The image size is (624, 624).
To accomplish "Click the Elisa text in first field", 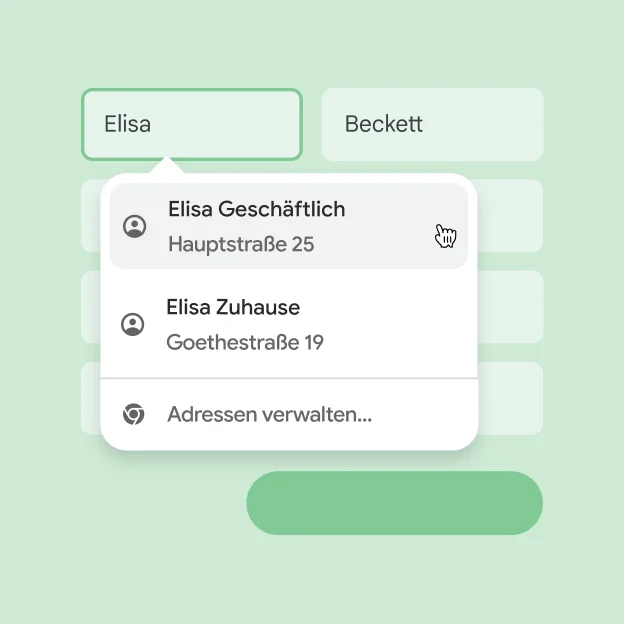I will [x=128, y=124].
